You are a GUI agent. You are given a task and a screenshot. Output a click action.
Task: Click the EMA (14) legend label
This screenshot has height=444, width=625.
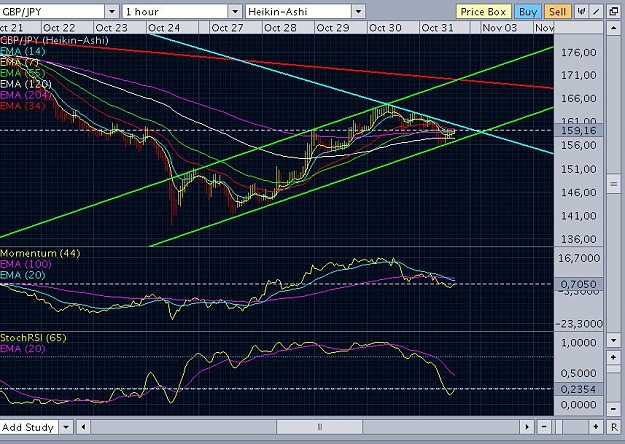(23, 51)
